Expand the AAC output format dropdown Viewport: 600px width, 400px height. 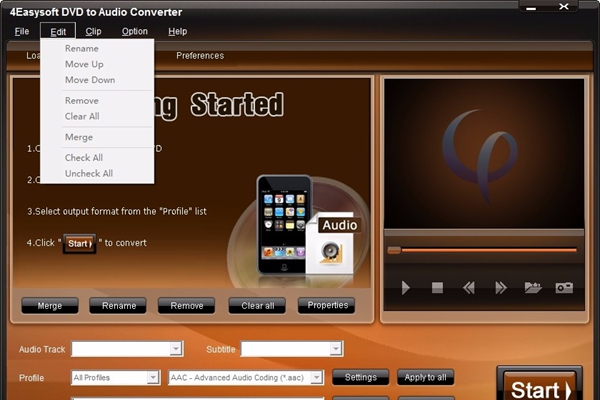tap(316, 377)
